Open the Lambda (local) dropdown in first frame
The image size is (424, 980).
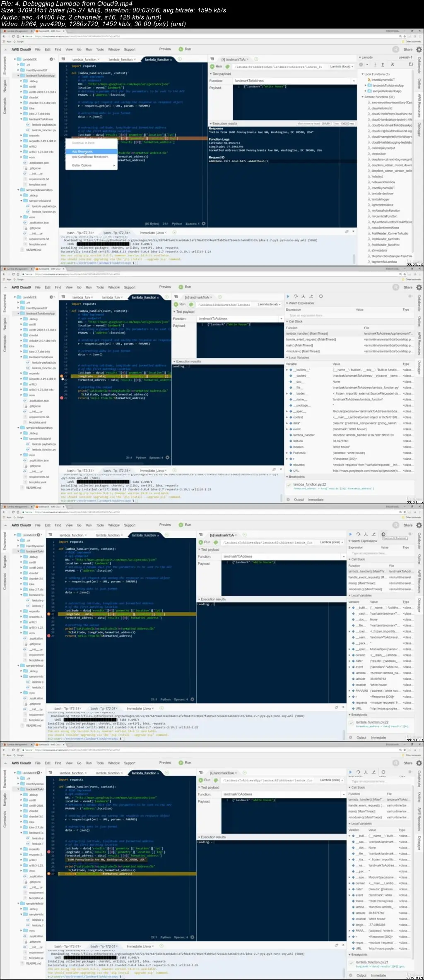(x=342, y=67)
